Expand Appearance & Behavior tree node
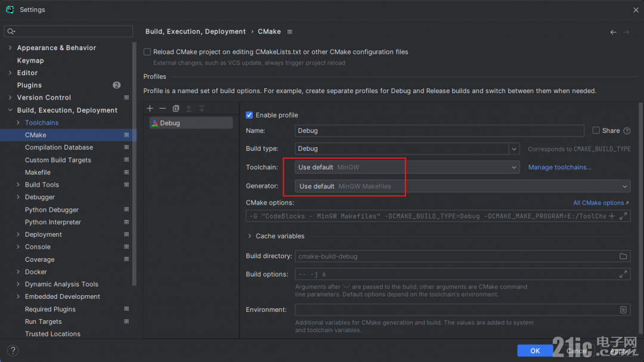 (10, 48)
